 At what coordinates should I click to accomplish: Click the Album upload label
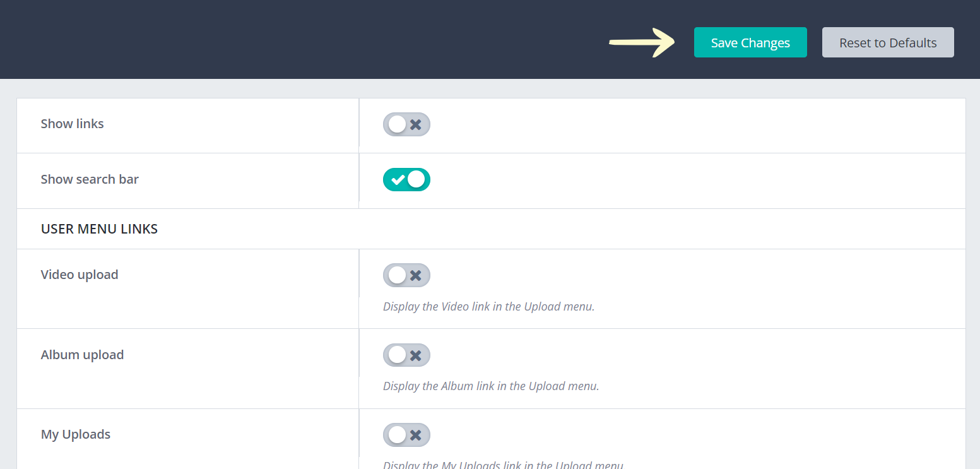[x=82, y=355]
